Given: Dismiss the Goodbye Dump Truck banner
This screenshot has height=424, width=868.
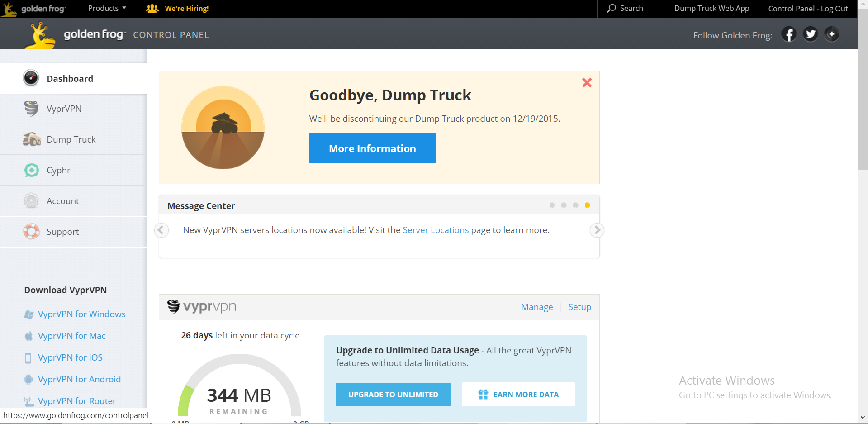Looking at the screenshot, I should tap(587, 82).
